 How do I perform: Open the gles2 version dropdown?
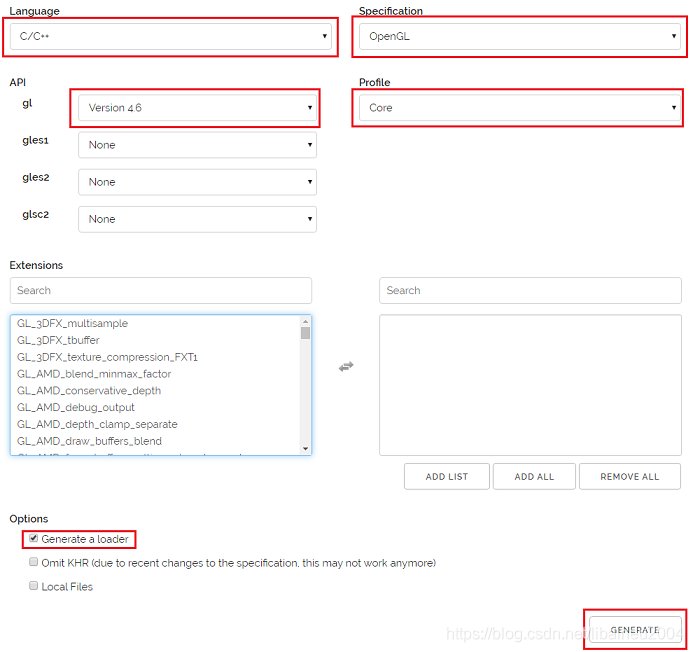(x=198, y=182)
